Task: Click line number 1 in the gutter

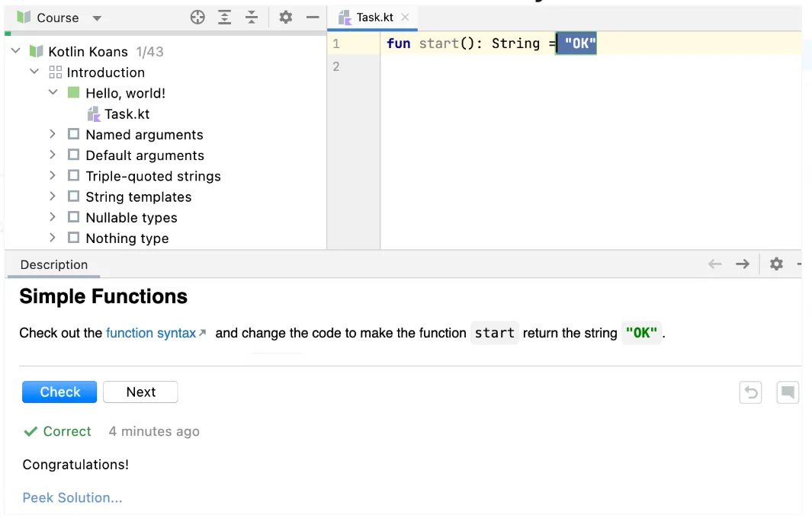Action: coord(336,43)
